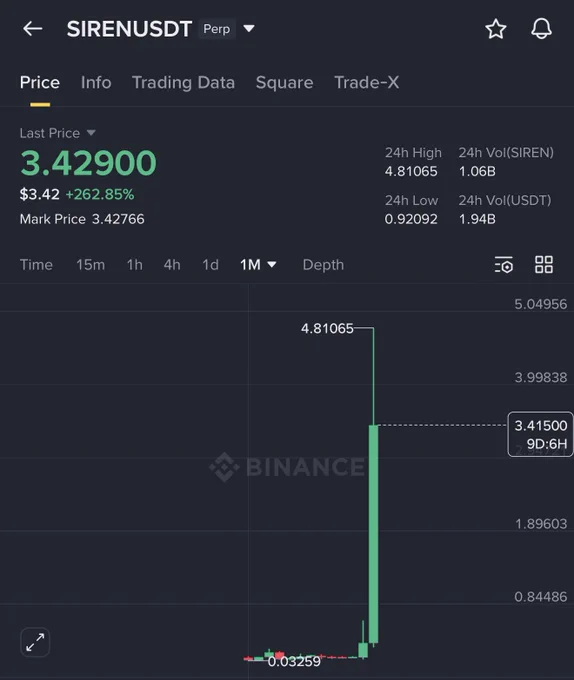Click the large green monthly candle
Viewport: 574px width, 680px height.
click(x=373, y=533)
